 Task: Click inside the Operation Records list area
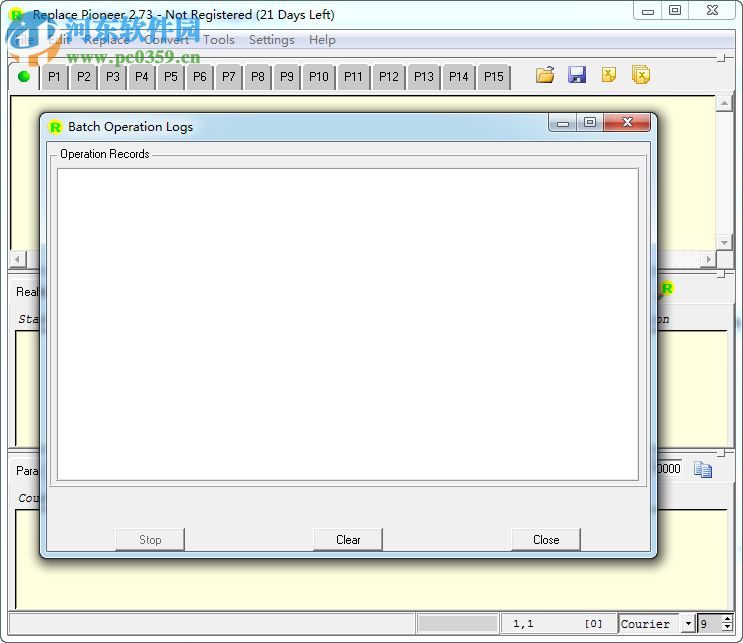[348, 324]
